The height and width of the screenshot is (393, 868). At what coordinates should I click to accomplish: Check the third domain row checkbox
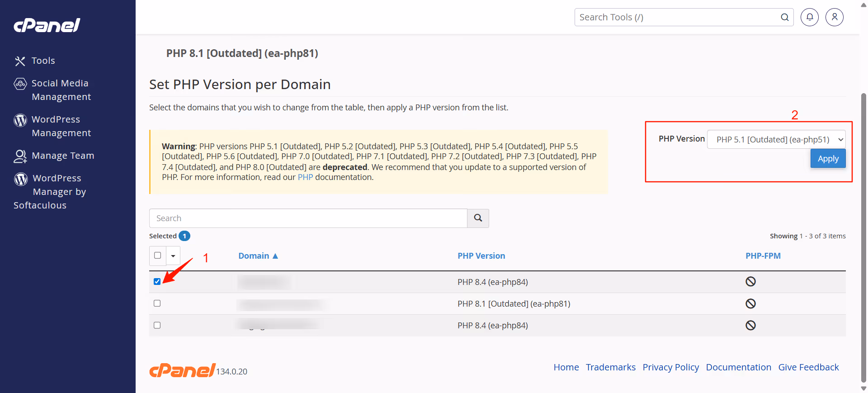(x=157, y=325)
